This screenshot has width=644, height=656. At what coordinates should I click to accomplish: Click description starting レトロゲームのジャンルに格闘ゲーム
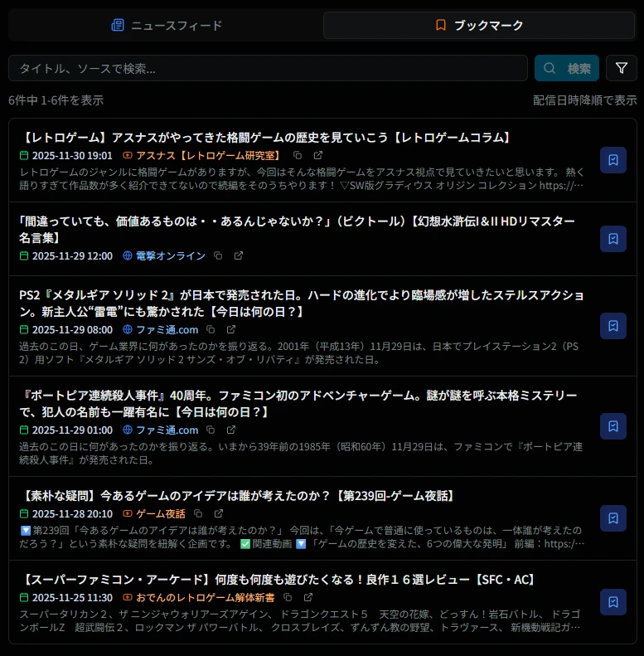click(302, 178)
